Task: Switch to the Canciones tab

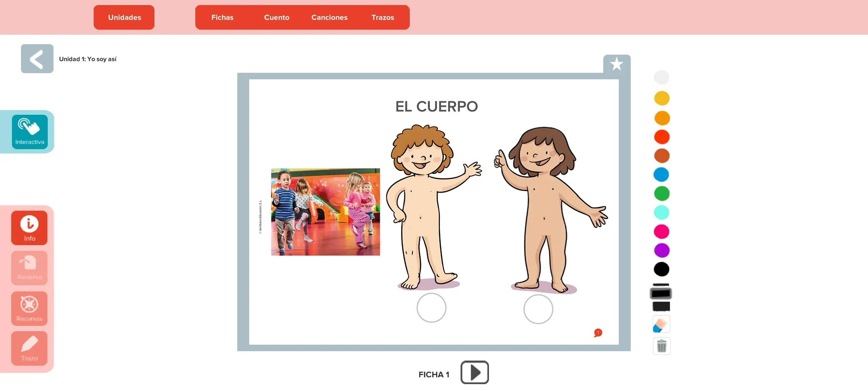Action: [x=329, y=17]
